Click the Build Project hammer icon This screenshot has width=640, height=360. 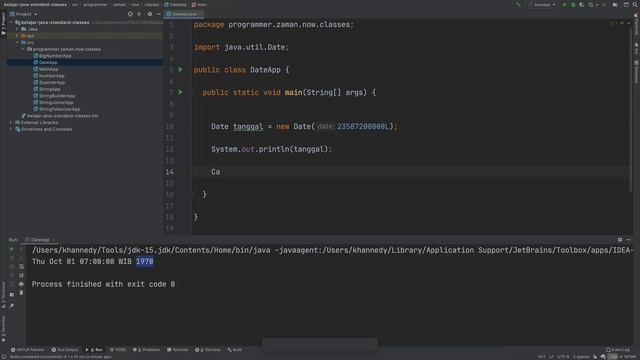[518, 5]
